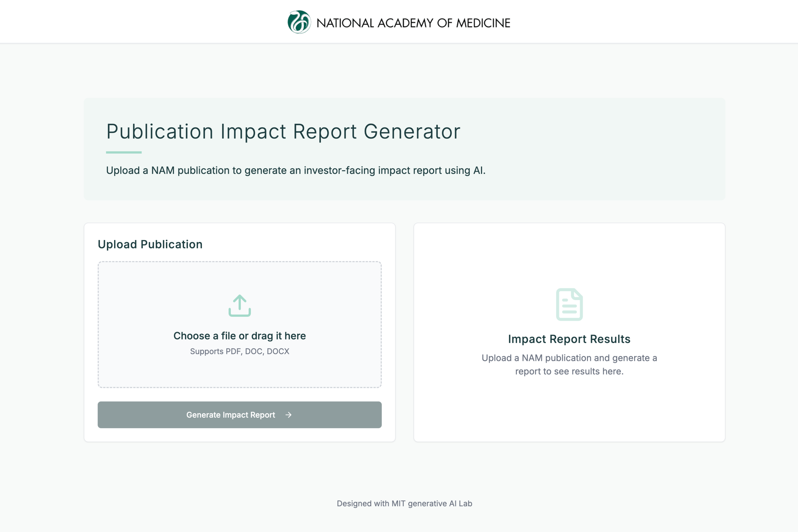798x532 pixels.
Task: Click the investor-facing impact report description text
Action: pos(296,170)
